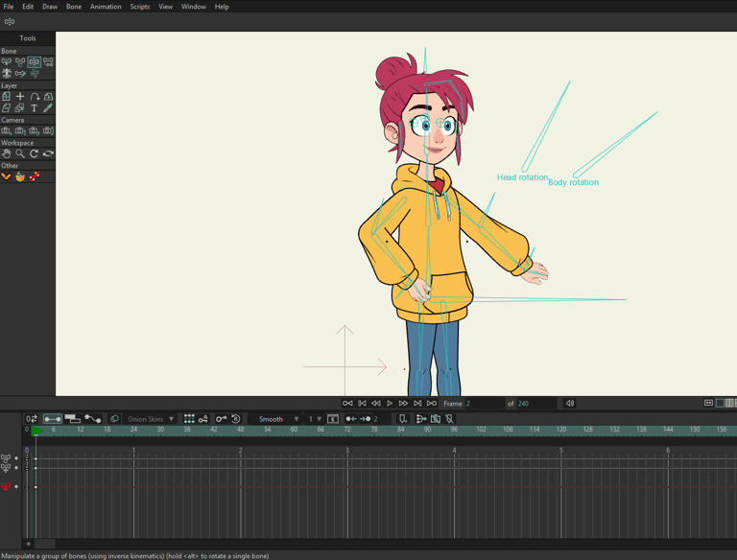Select the Pan/Tilt Camera tool

(48, 131)
